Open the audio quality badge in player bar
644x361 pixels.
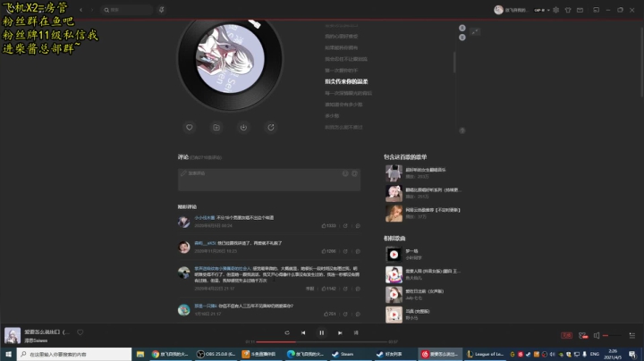(x=566, y=336)
